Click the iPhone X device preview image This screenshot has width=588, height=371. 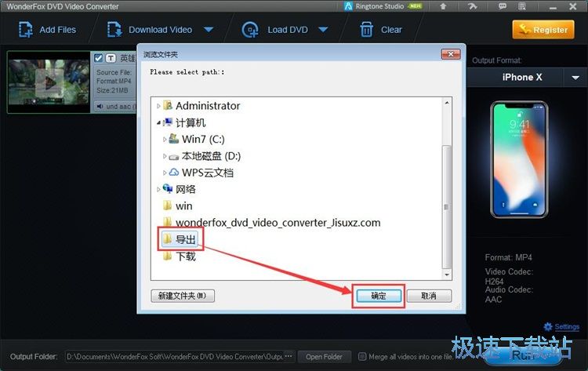[x=519, y=159]
